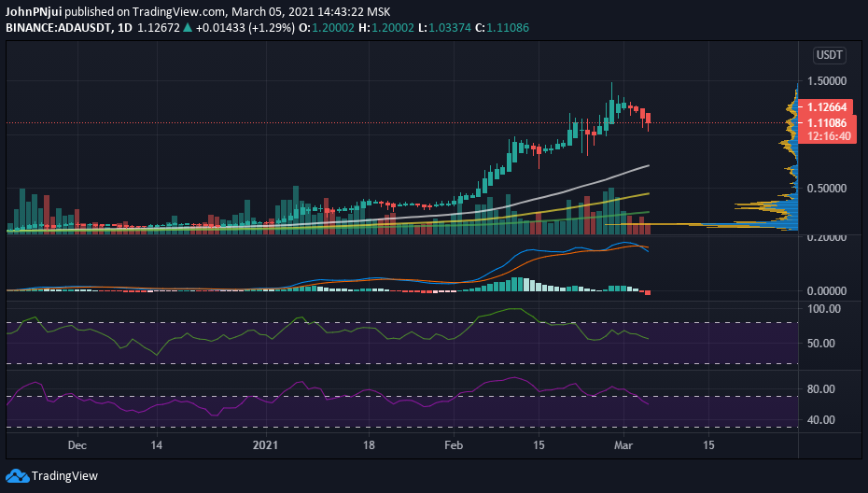Image resolution: width=868 pixels, height=493 pixels.
Task: Click the H:1.20002 high value
Action: (x=385, y=28)
